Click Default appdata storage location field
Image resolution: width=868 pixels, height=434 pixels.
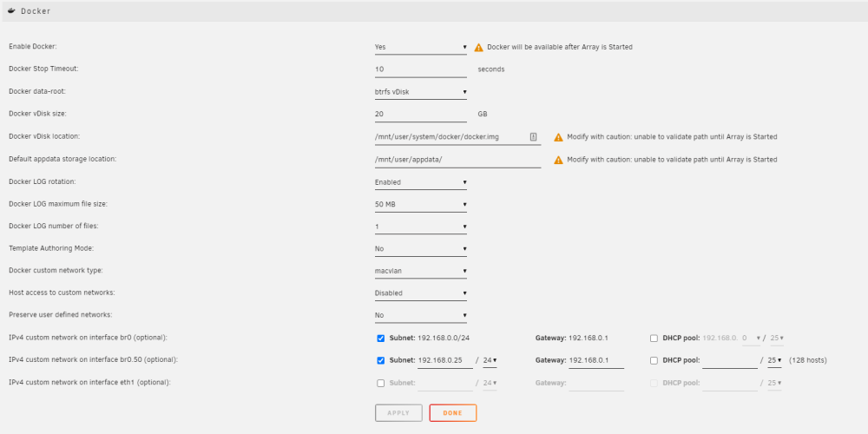(457, 160)
